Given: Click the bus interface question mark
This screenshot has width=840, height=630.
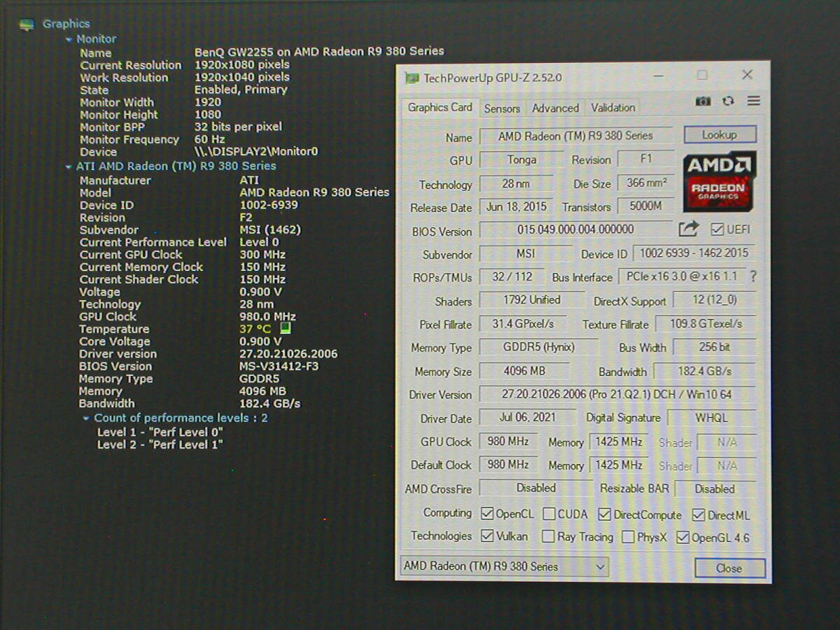Looking at the screenshot, I should 753,276.
